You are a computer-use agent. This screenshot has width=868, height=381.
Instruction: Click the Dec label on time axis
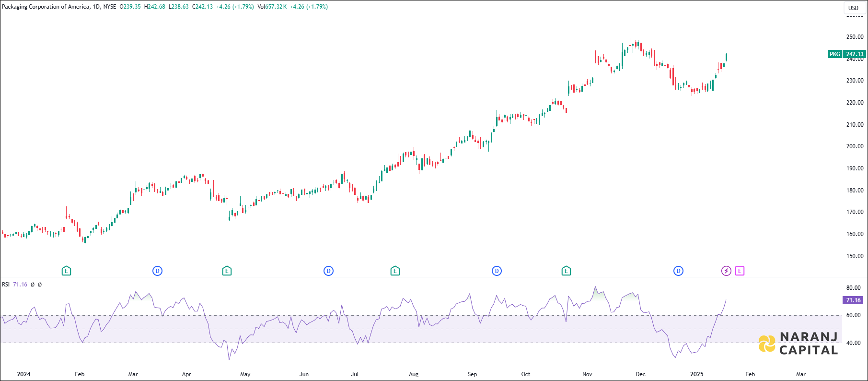click(640, 374)
